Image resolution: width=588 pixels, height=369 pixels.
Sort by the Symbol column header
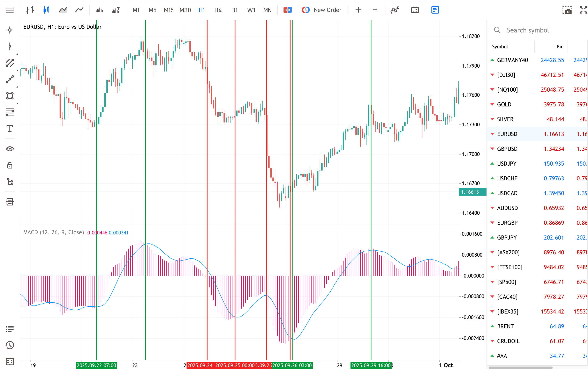[x=500, y=47]
